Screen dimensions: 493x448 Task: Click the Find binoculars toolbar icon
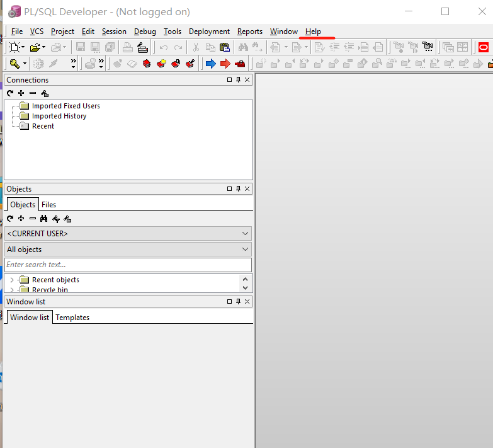243,47
